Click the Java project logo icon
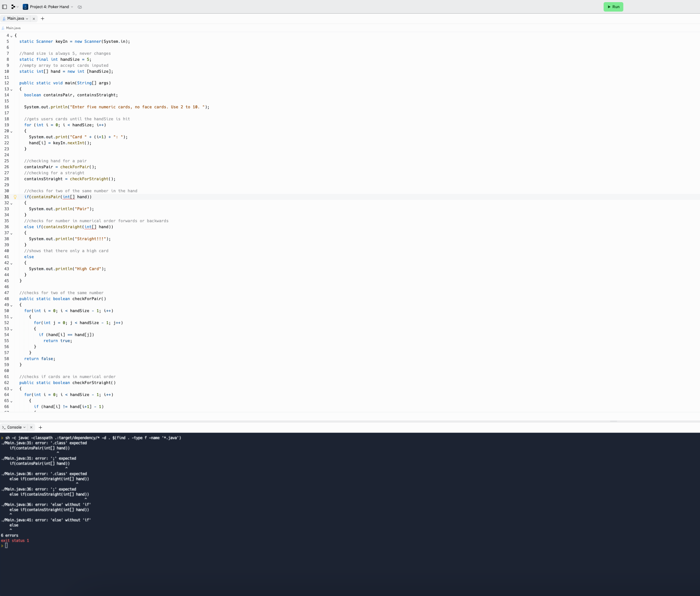The height and width of the screenshot is (596, 700). pyautogui.click(x=25, y=7)
